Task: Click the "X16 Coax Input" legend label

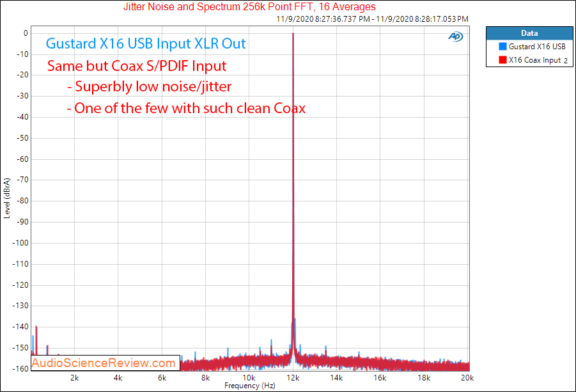Action: (535, 60)
